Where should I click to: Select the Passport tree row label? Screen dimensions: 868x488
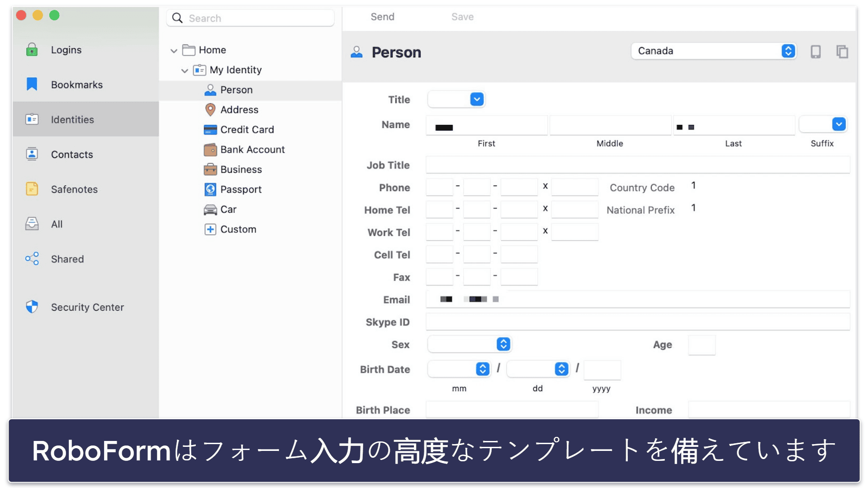(241, 190)
